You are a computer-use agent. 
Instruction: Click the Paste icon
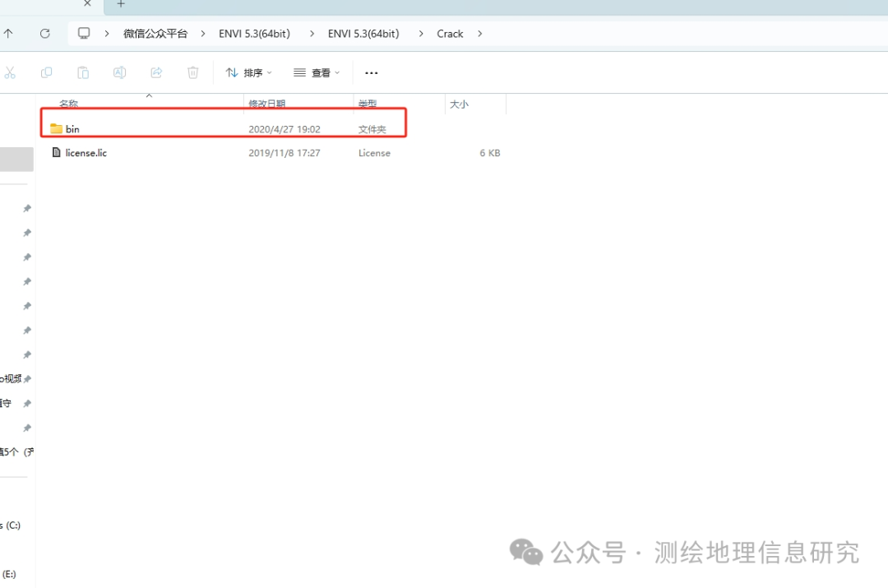point(83,72)
